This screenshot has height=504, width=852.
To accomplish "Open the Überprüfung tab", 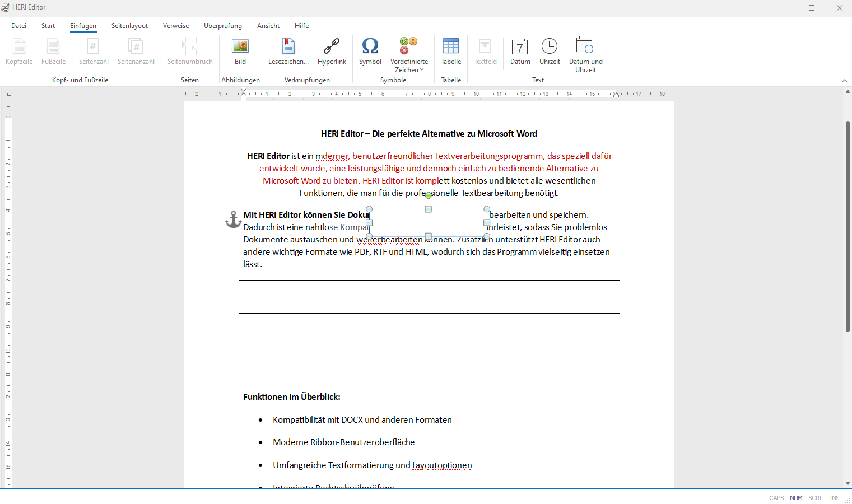I will pos(222,26).
